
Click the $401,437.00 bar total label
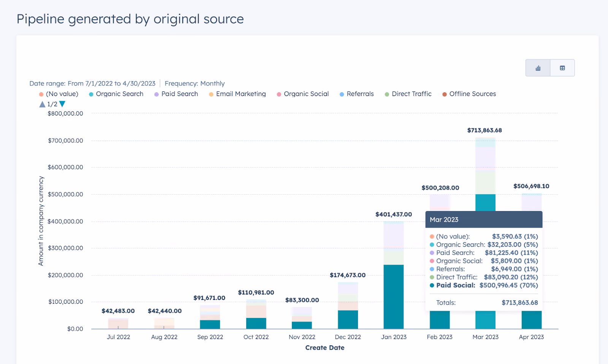(394, 214)
